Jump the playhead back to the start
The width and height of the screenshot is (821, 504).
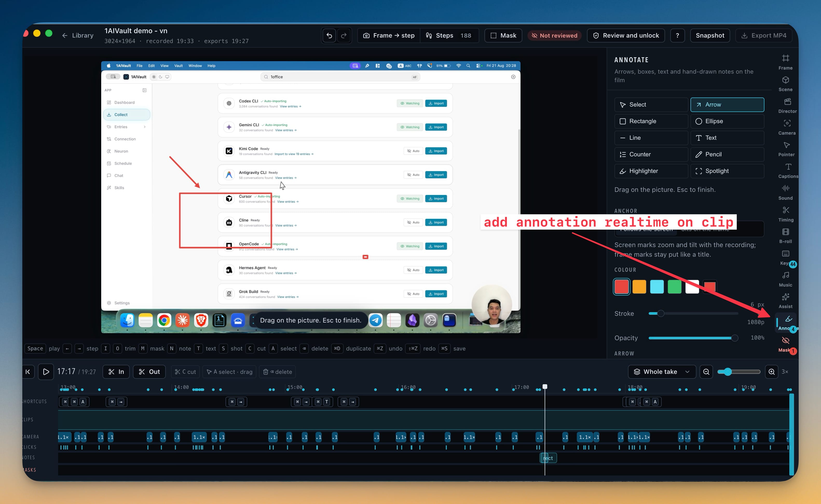tap(28, 372)
